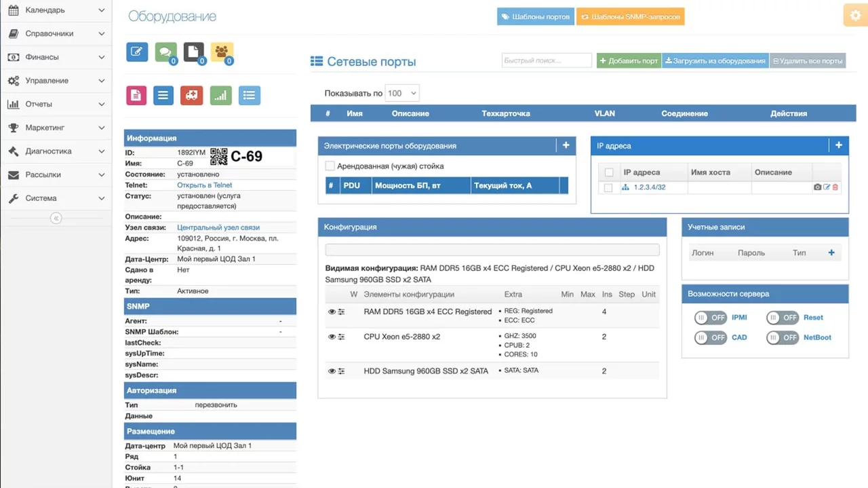Click the pink document icon button
The image size is (868, 488).
[x=136, y=95]
